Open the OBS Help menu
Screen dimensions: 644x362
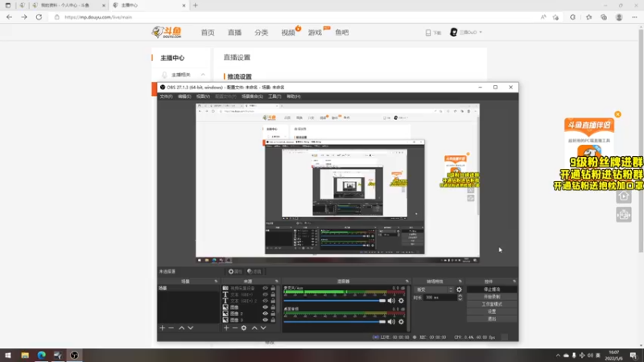click(x=293, y=97)
